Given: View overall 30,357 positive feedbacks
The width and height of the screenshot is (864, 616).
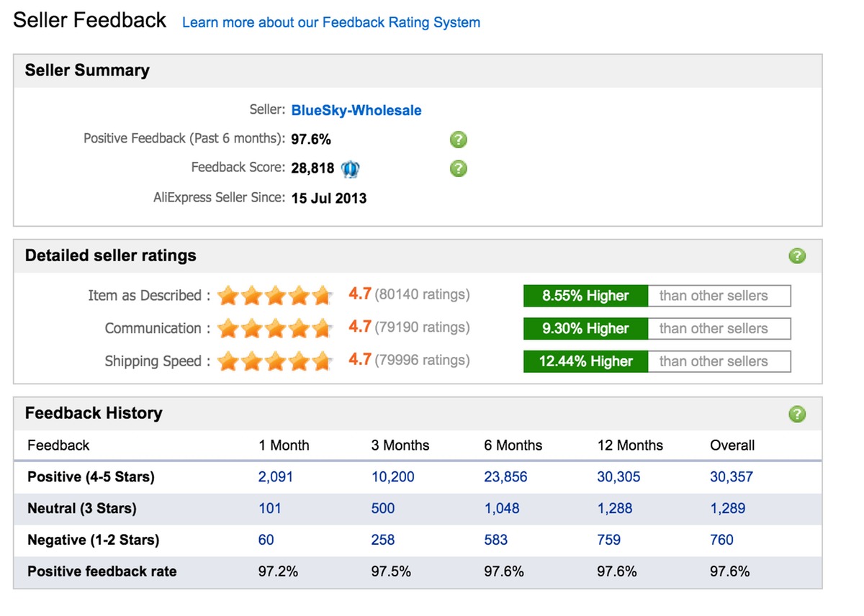Looking at the screenshot, I should click(x=732, y=477).
